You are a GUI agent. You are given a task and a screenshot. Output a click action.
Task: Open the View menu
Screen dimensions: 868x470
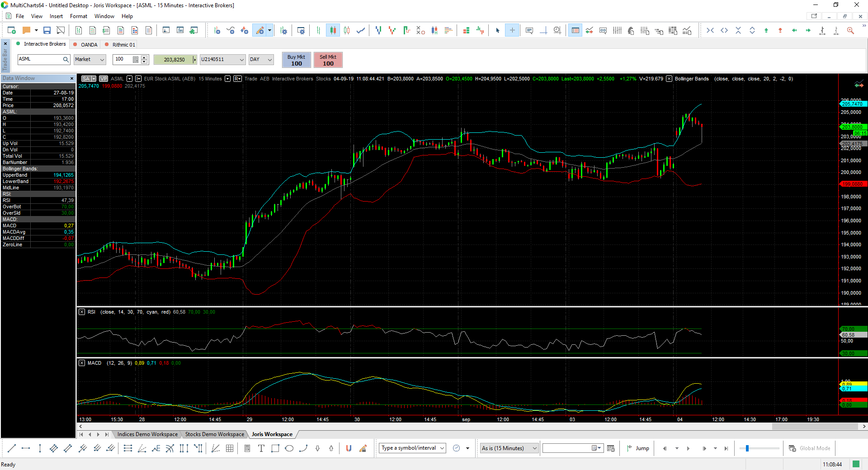(37, 16)
